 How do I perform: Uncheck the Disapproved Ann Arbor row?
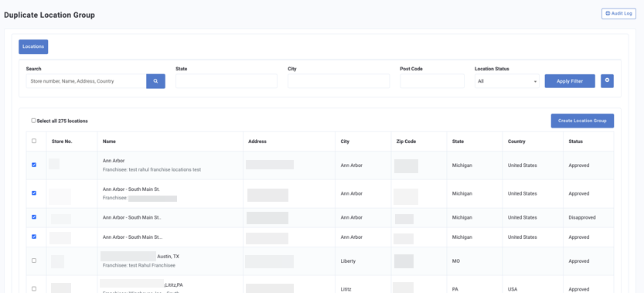pyautogui.click(x=34, y=217)
